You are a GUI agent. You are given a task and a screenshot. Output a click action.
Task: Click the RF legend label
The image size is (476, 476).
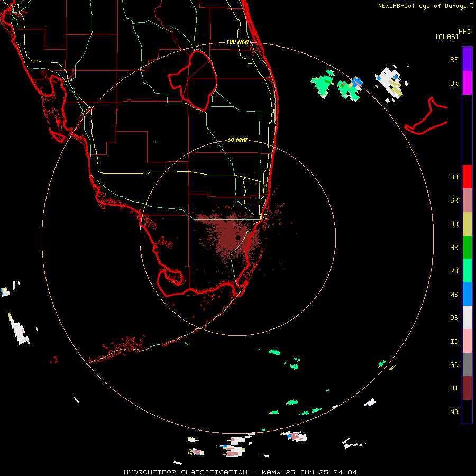point(454,59)
